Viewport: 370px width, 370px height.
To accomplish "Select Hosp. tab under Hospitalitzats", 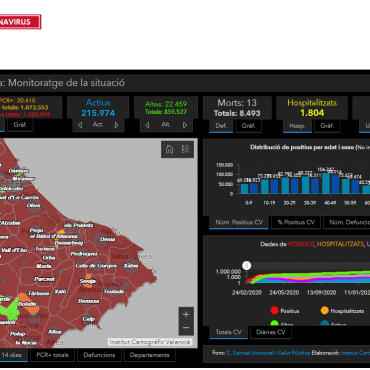I will pyautogui.click(x=297, y=126).
